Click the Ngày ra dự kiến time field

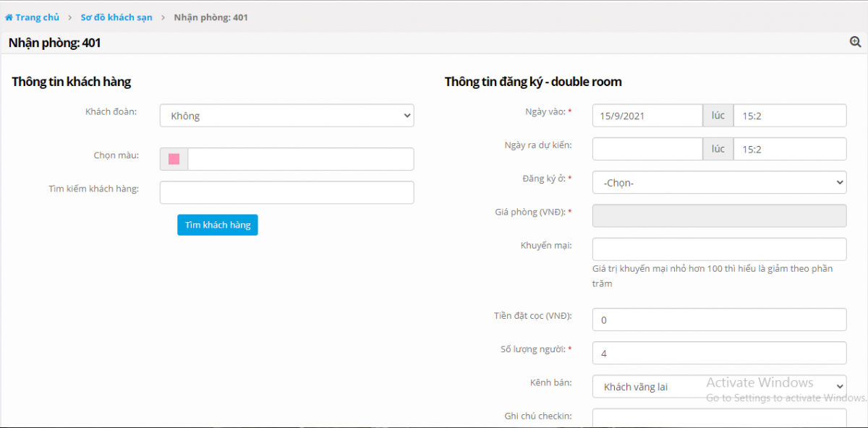click(x=789, y=149)
